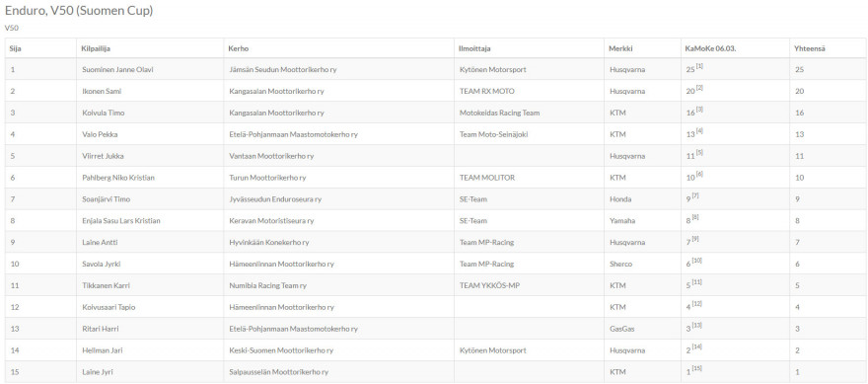The image size is (868, 384).
Task: Select competitor Hellman Jari
Action: (103, 350)
